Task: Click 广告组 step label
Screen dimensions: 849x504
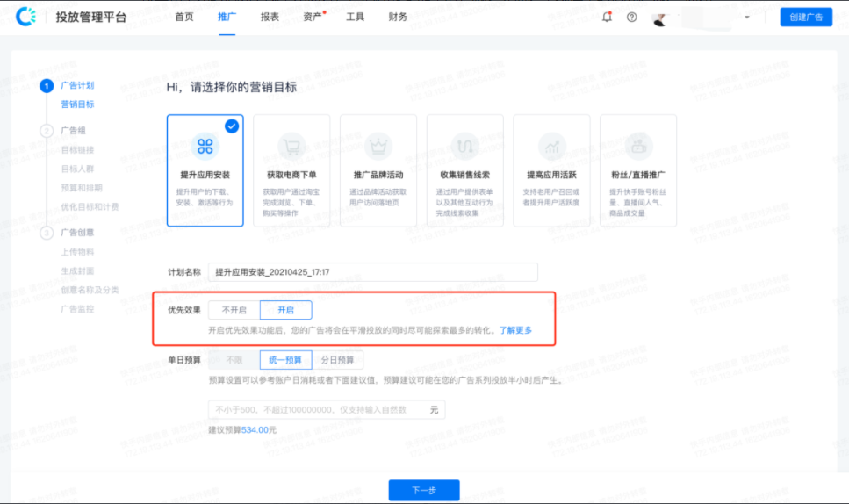Action: [x=73, y=131]
